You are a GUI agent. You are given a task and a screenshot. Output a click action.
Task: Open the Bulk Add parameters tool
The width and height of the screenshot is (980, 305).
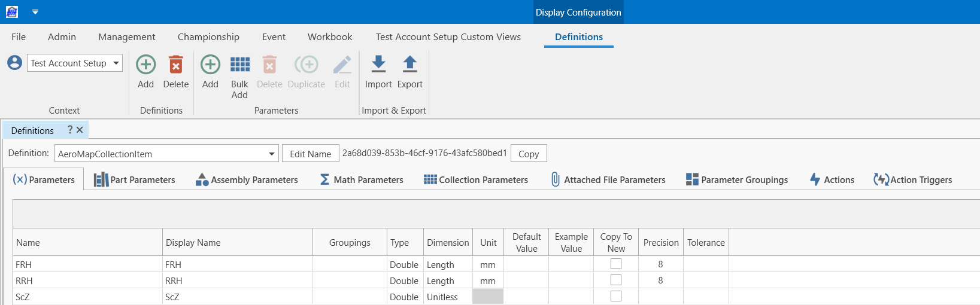[239, 65]
